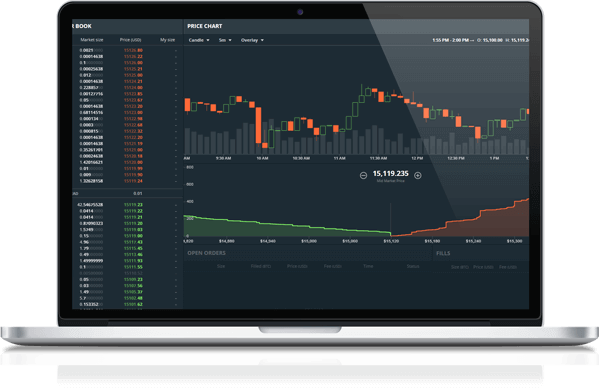Click the Market size column header
The image size is (599, 389).
tap(92, 40)
